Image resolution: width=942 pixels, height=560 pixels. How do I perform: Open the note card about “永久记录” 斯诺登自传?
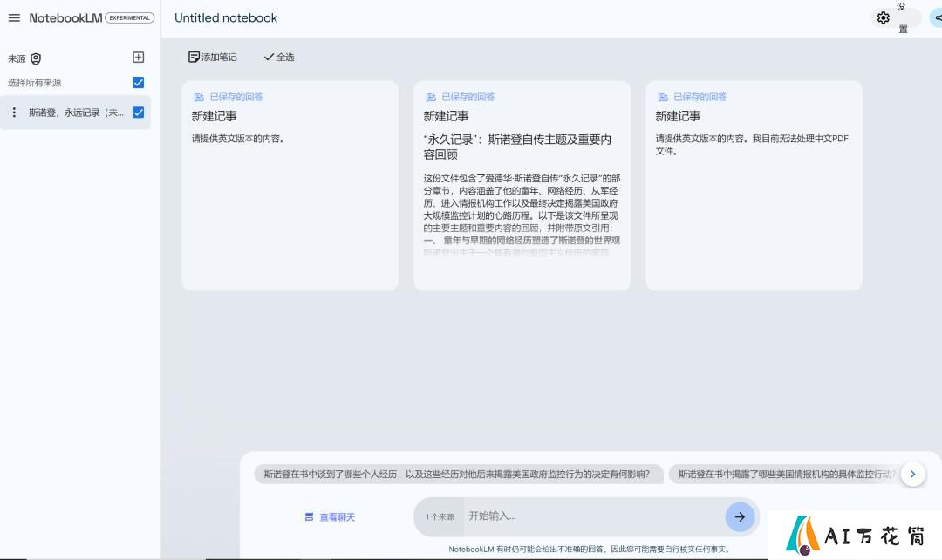click(x=522, y=186)
